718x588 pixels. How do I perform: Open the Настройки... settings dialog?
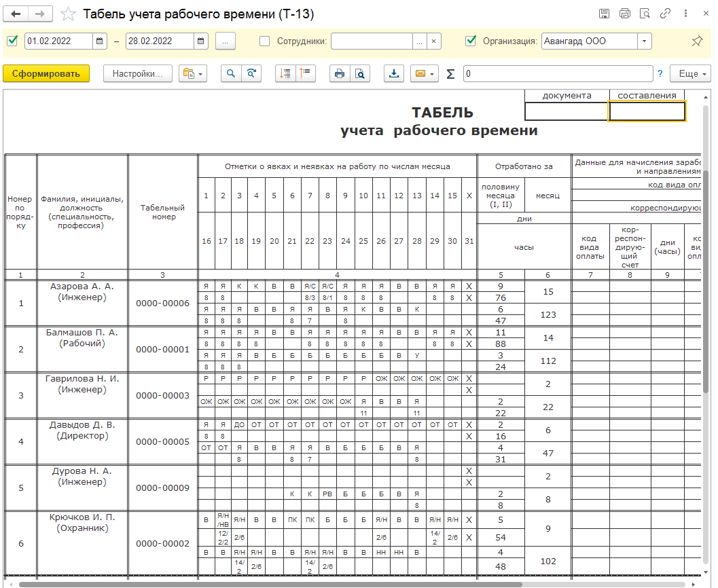point(138,74)
